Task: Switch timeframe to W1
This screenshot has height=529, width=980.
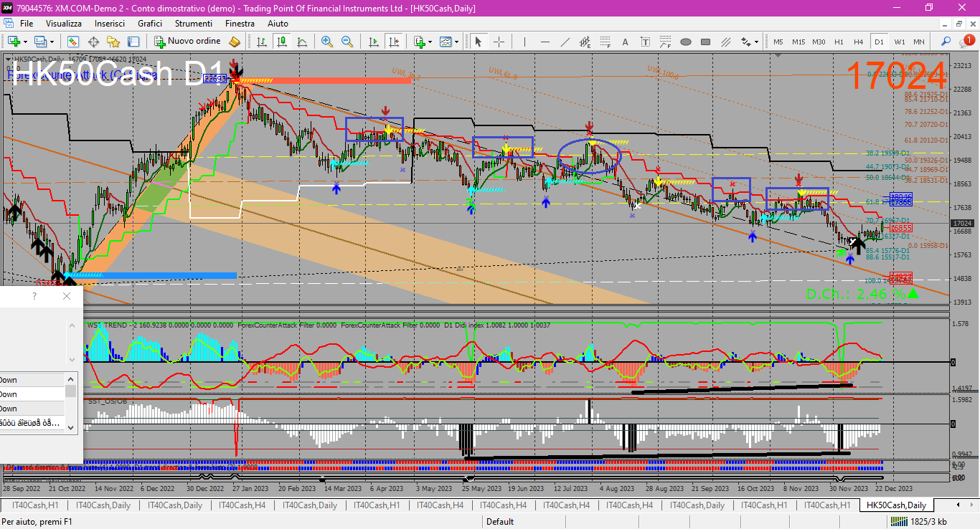Action: click(899, 42)
